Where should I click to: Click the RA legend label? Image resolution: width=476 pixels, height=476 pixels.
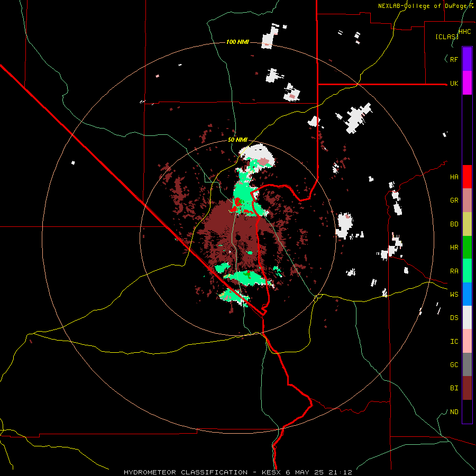pyautogui.click(x=454, y=271)
